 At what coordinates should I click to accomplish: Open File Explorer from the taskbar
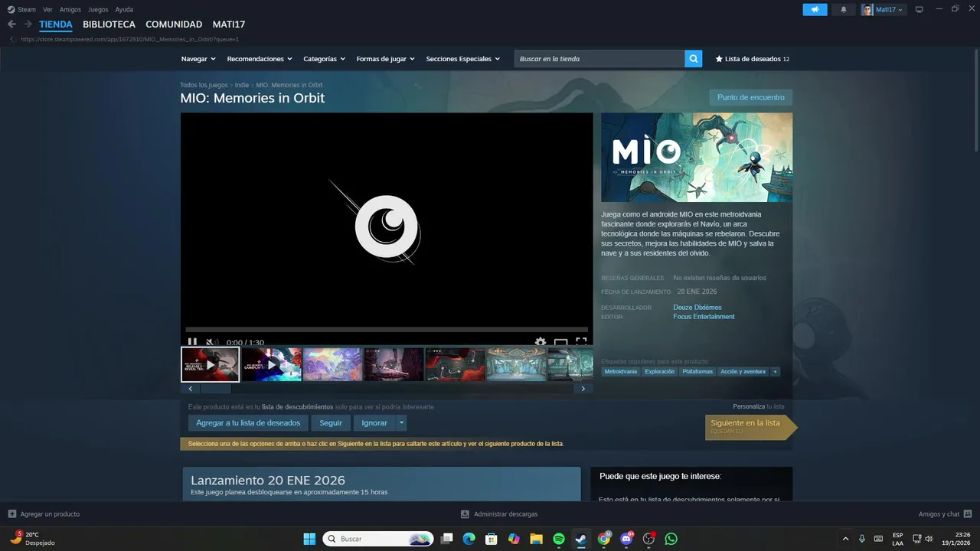(536, 539)
